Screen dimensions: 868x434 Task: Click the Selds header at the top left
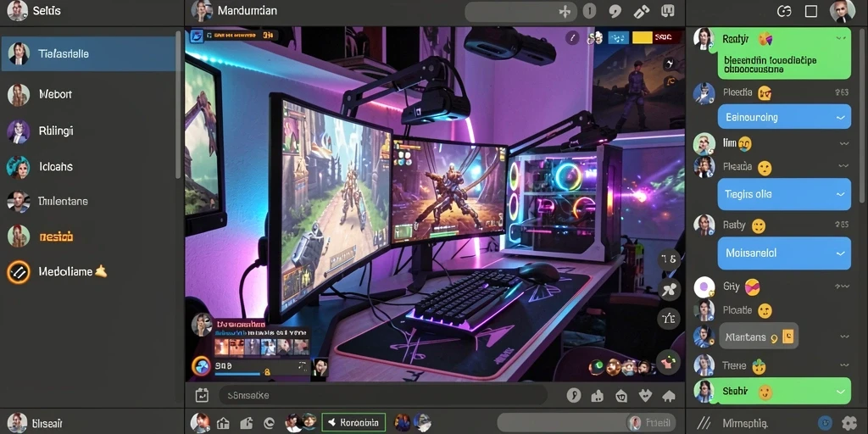[47, 10]
